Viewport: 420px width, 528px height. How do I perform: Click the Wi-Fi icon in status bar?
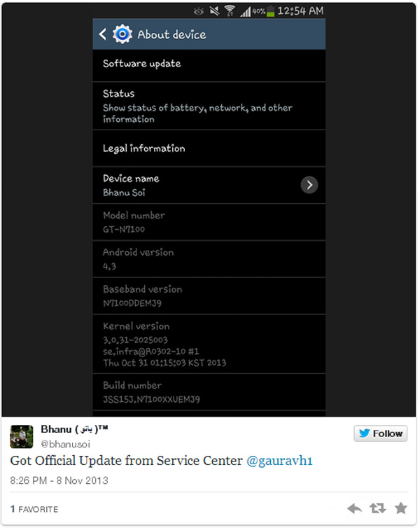[228, 11]
